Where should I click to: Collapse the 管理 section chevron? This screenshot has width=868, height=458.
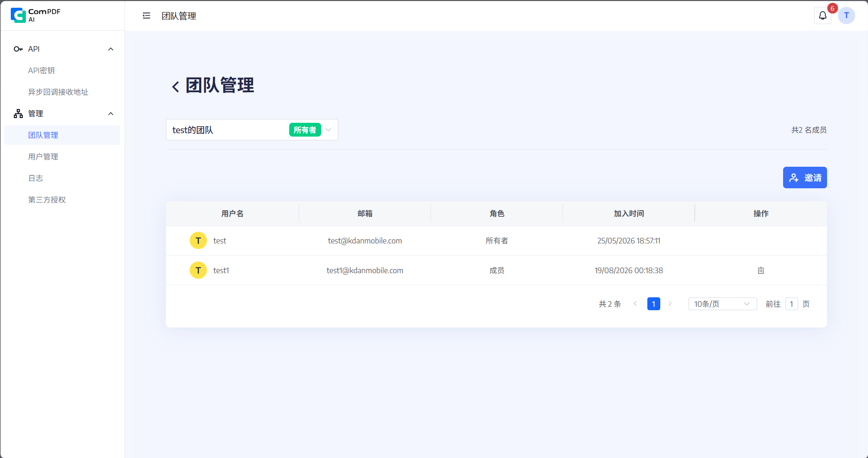(111, 114)
